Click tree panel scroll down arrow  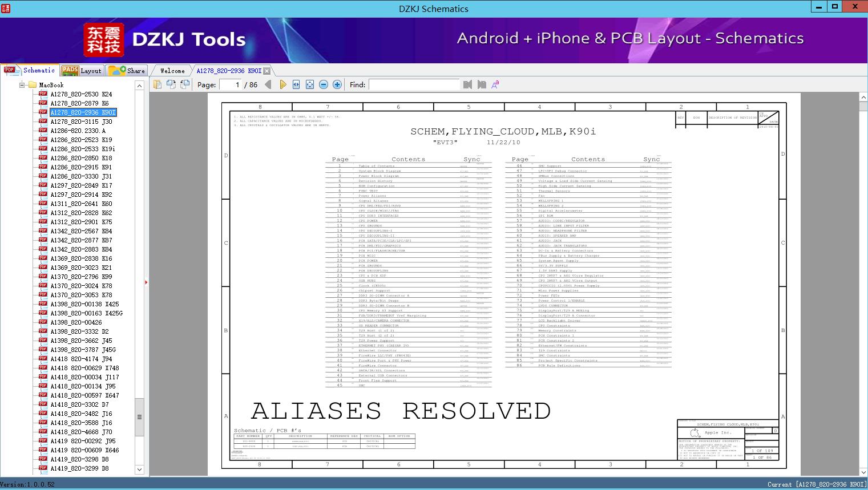(139, 469)
